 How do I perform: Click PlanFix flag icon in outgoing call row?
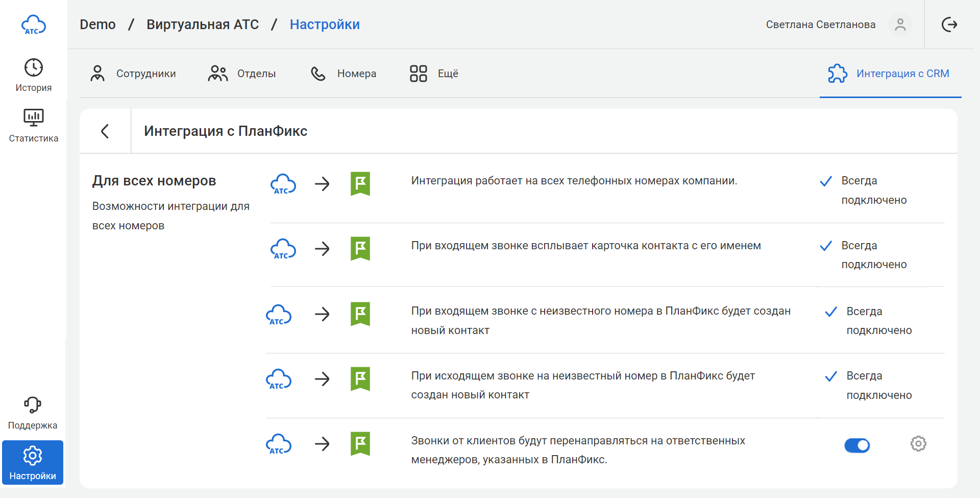click(x=360, y=379)
